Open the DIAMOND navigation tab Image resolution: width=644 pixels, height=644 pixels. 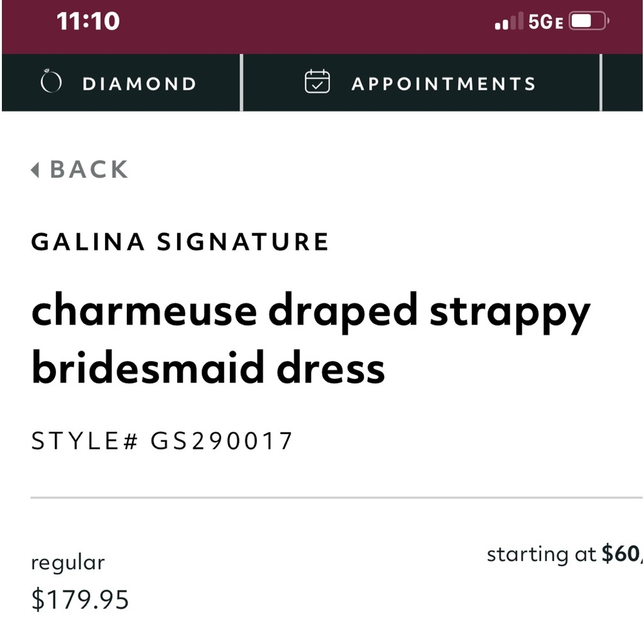coord(122,82)
